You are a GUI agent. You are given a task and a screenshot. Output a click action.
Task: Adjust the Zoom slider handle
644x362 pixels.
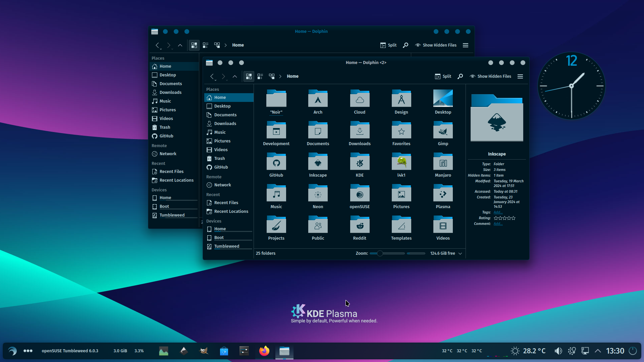[x=380, y=253]
